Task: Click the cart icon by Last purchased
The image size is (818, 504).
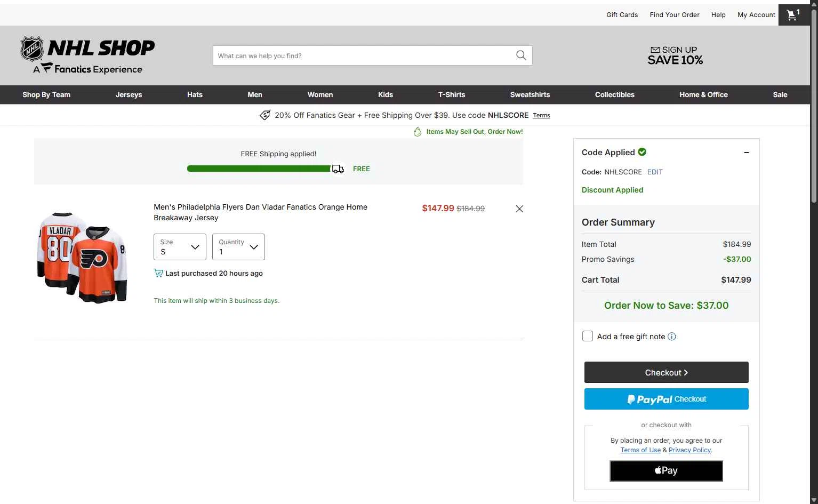Action: (158, 273)
